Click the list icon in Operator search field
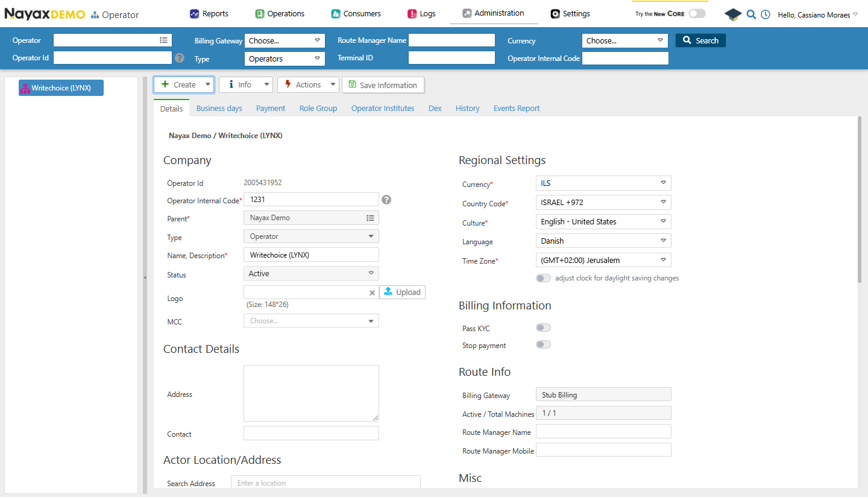 pyautogui.click(x=163, y=40)
